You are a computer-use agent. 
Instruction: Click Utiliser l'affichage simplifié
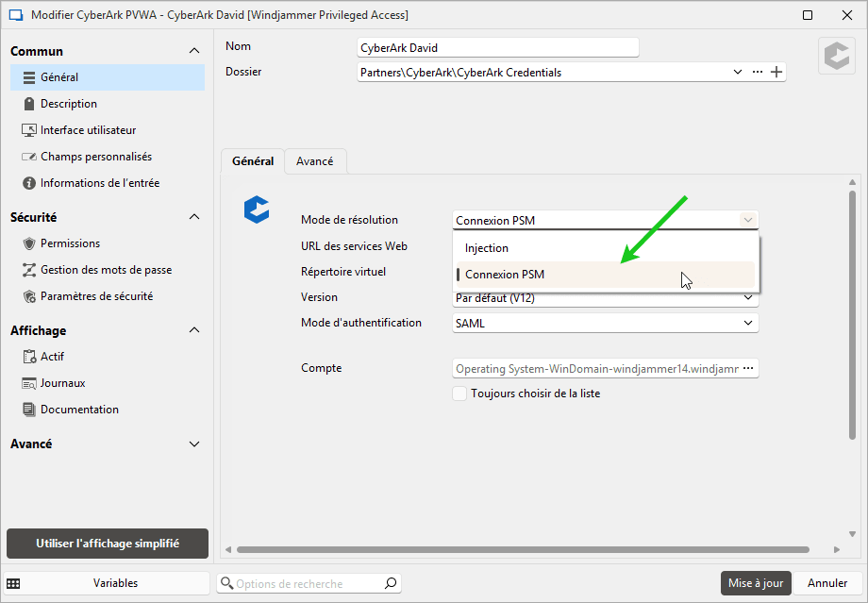107,544
